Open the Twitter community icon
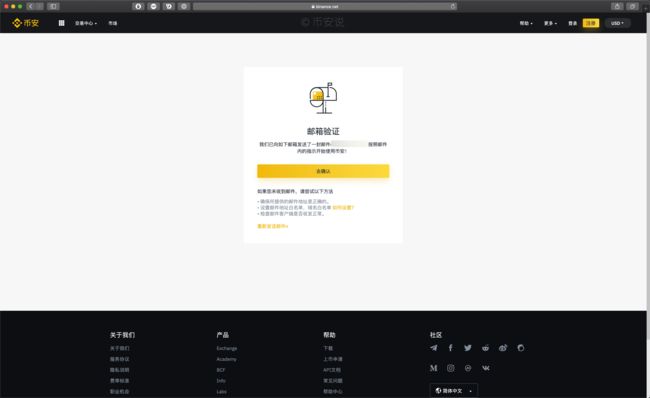This screenshot has width=650, height=398. coord(468,348)
